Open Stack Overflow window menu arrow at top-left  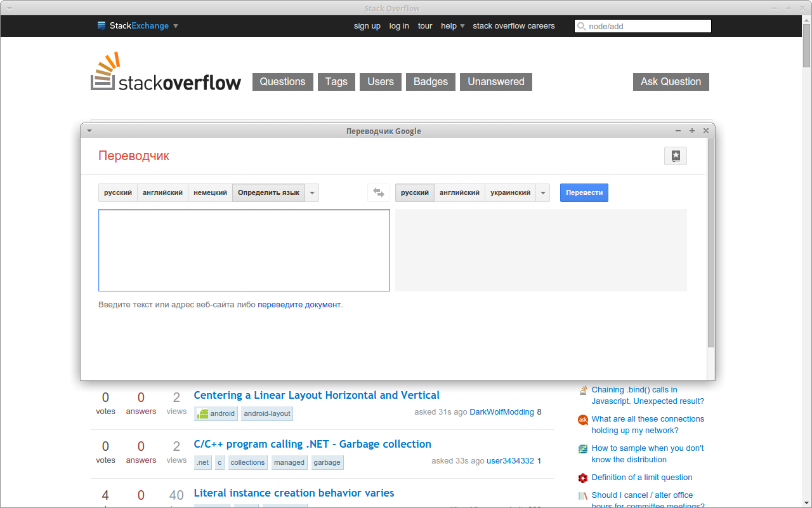click(x=8, y=8)
